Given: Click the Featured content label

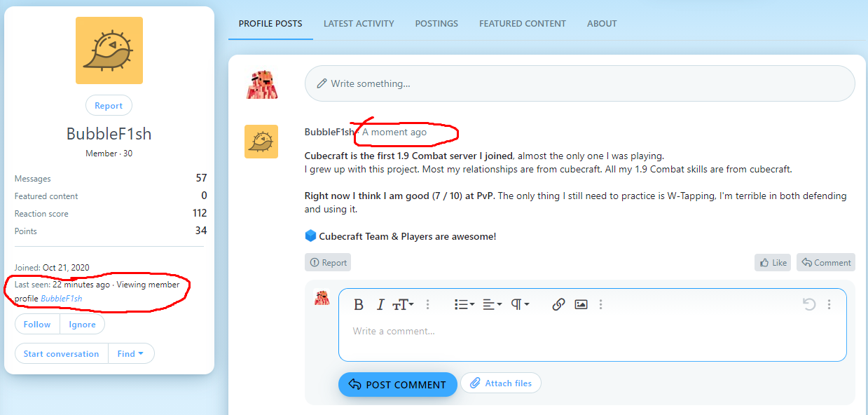Looking at the screenshot, I should [46, 196].
